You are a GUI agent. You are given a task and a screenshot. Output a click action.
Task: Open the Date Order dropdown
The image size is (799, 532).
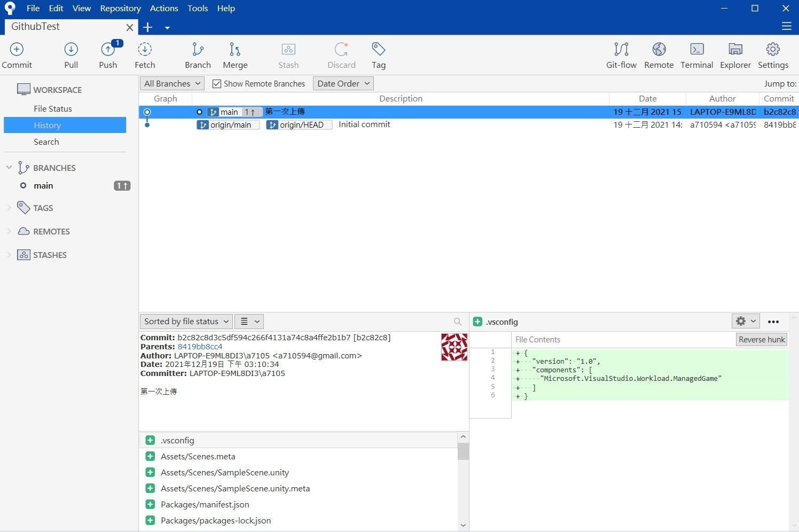(343, 83)
